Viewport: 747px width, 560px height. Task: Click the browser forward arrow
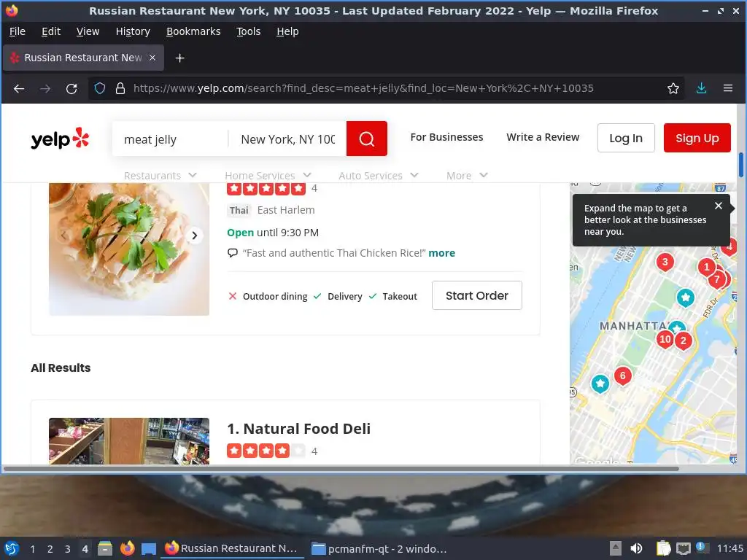coord(45,88)
